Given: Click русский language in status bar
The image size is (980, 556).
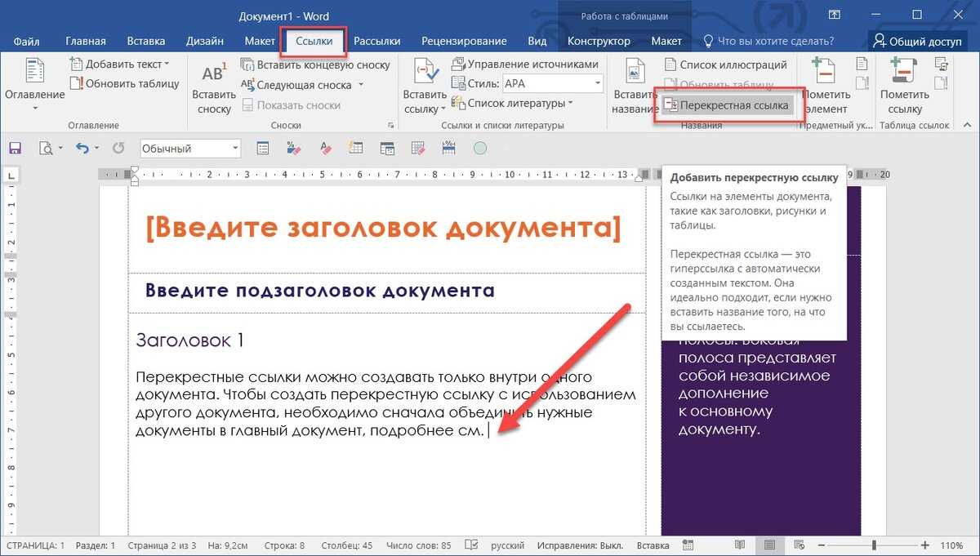Looking at the screenshot, I should [507, 545].
